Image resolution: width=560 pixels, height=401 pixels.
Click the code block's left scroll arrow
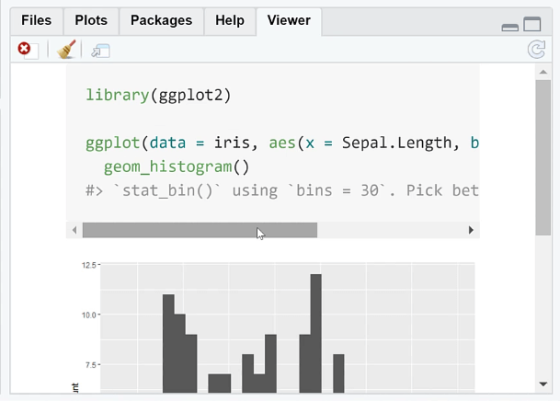[74, 230]
